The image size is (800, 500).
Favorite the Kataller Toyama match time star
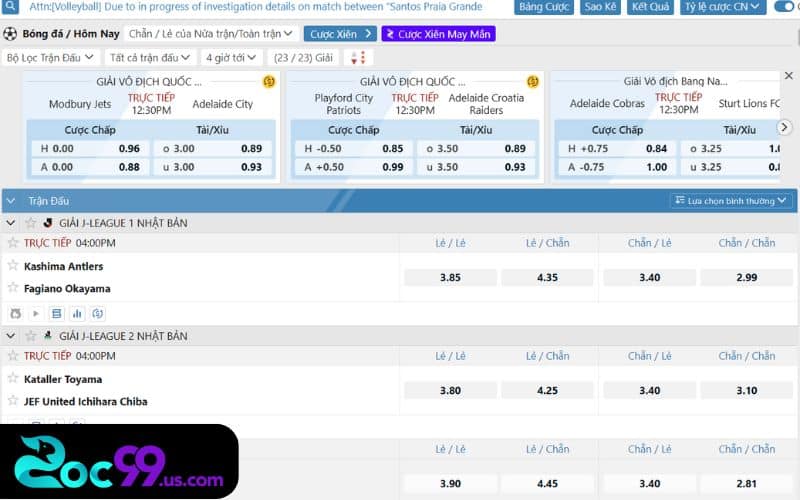point(13,356)
